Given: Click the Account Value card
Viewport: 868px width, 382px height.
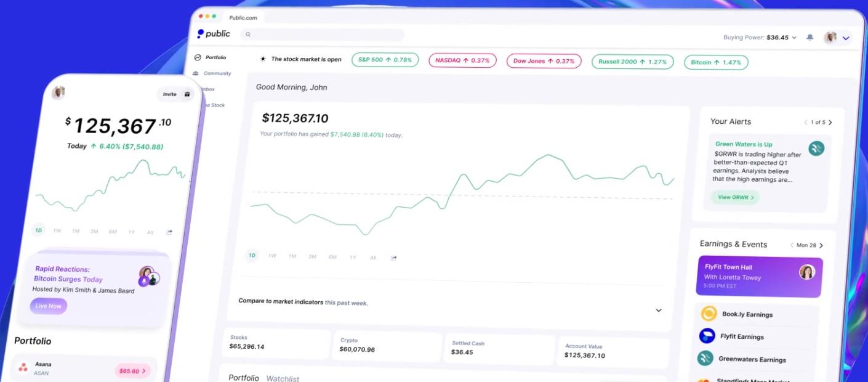Looking at the screenshot, I should tap(613, 352).
